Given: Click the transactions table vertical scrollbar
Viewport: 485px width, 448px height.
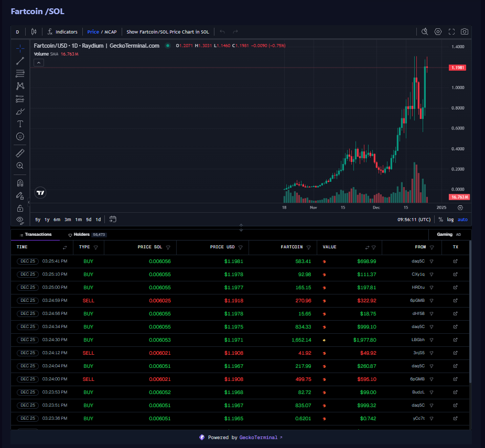Looking at the screenshot, I should click(470, 312).
